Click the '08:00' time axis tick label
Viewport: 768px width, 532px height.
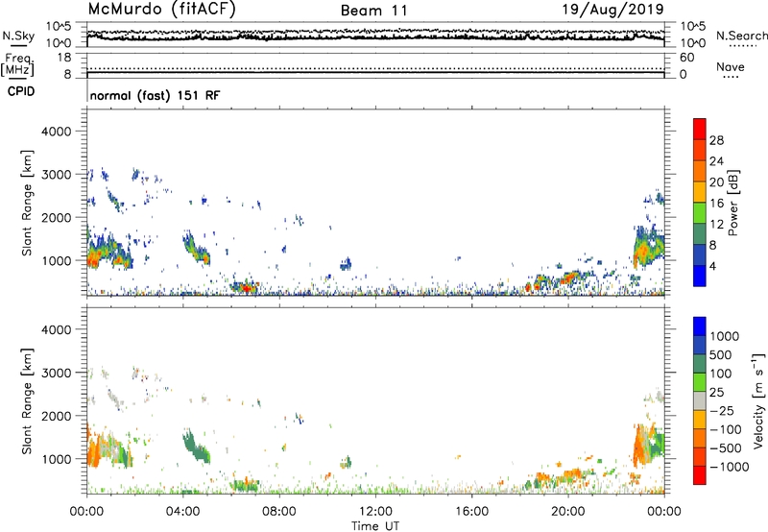279,512
